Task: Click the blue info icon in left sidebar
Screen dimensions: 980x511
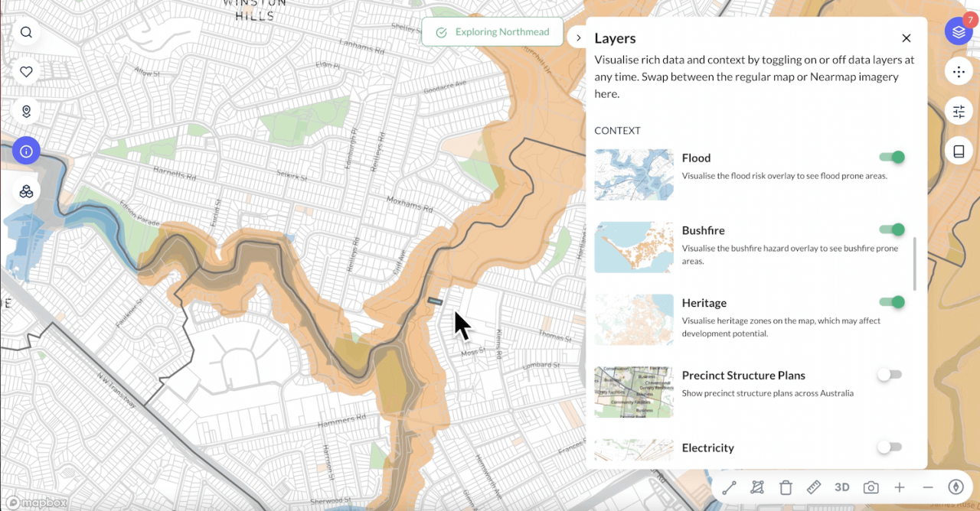Action: click(26, 151)
